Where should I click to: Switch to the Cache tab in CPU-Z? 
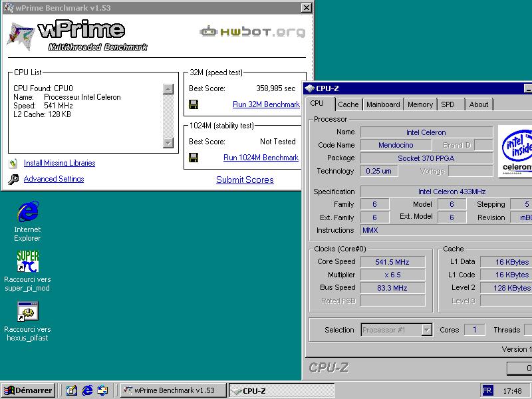point(348,104)
